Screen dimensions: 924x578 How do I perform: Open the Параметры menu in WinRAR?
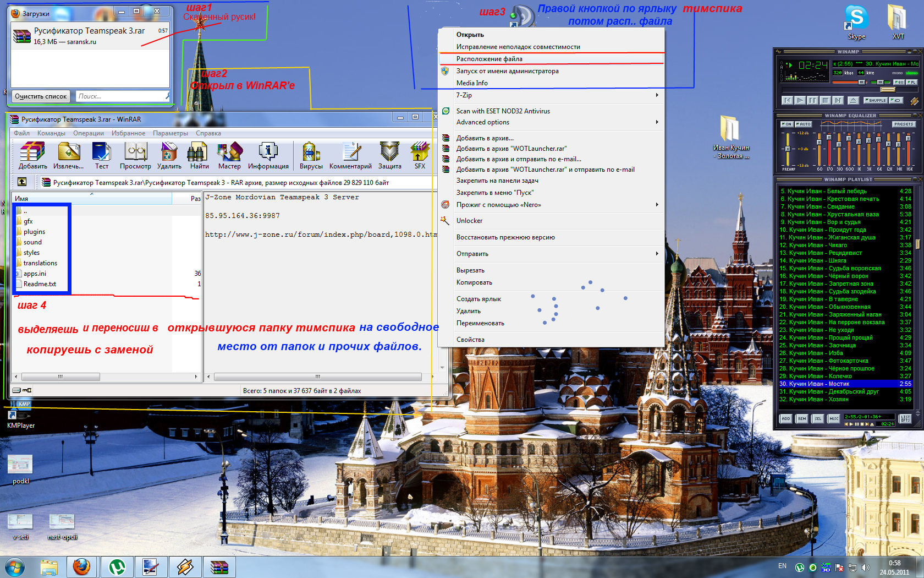coord(170,133)
